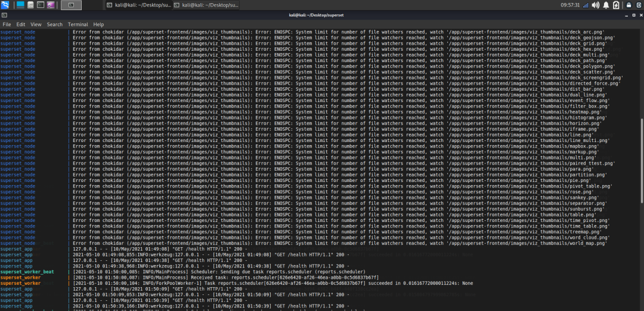Click the health log line stamped 01:50:09,053
Image resolution: width=644 pixels, height=311 pixels.
click(212, 294)
